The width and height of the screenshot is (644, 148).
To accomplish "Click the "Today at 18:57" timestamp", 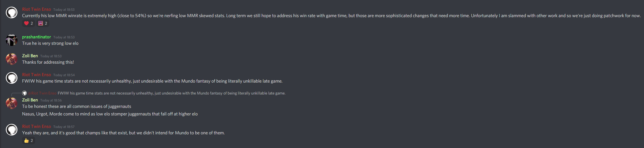I will [64, 127].
